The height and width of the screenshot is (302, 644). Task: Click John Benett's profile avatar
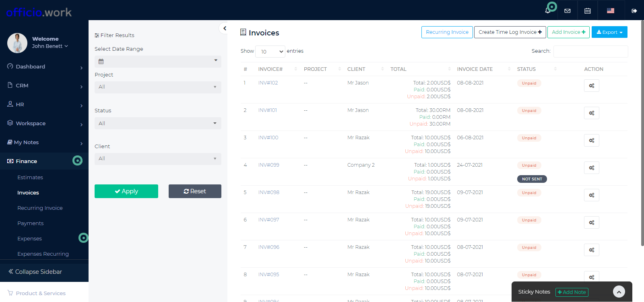point(17,43)
